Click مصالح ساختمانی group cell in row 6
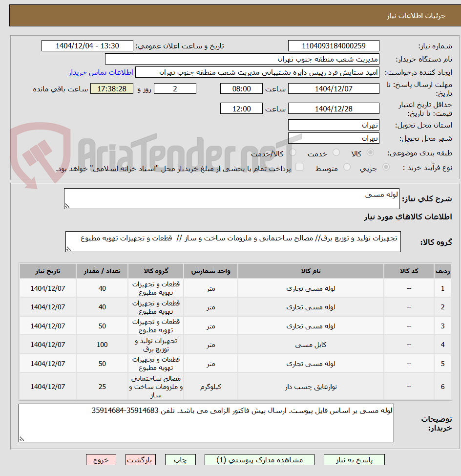461x476 pixels. pos(156,387)
